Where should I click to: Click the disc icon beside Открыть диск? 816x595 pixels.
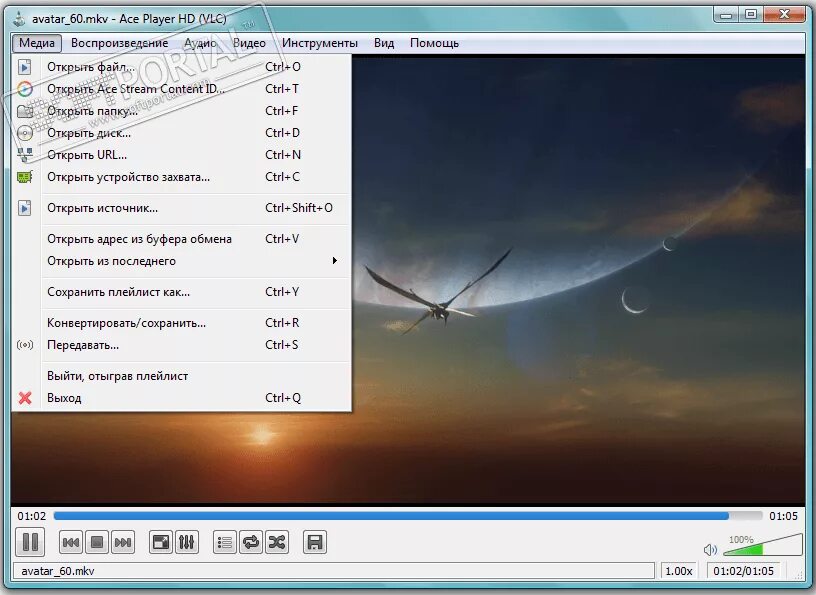[x=24, y=133]
